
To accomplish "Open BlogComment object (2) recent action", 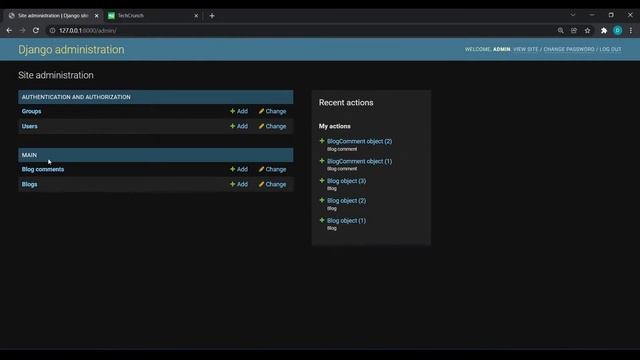I will (x=359, y=141).
